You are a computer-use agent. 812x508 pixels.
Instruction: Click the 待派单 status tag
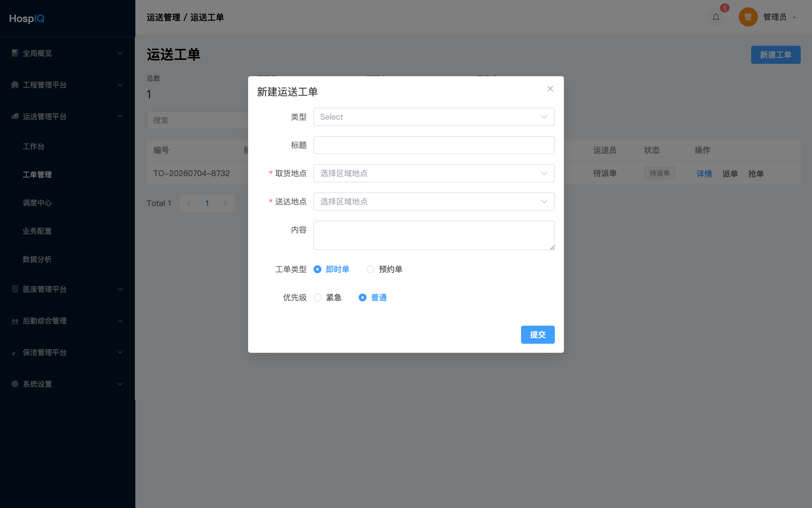659,173
